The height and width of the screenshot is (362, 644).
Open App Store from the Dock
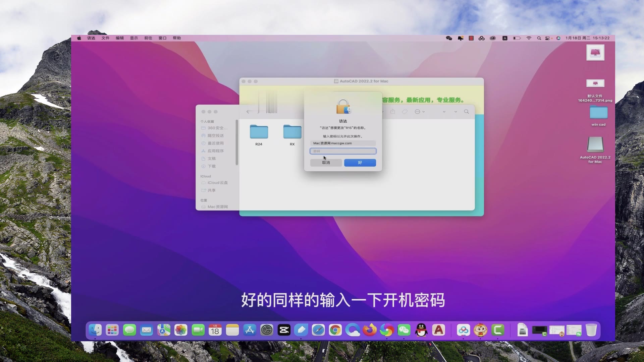point(250,330)
